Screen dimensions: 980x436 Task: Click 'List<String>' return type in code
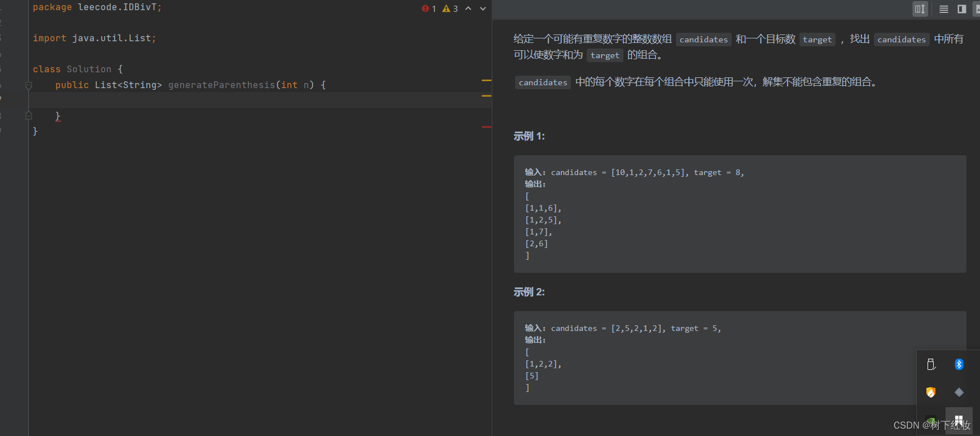129,85
